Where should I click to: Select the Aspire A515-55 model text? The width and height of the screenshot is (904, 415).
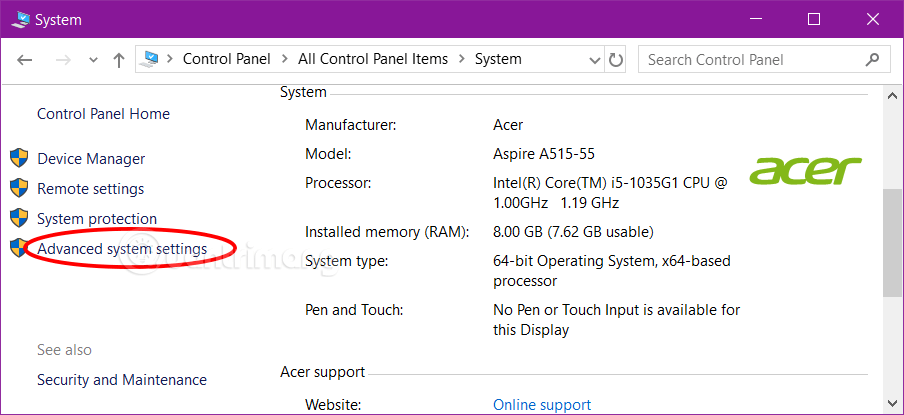point(544,154)
